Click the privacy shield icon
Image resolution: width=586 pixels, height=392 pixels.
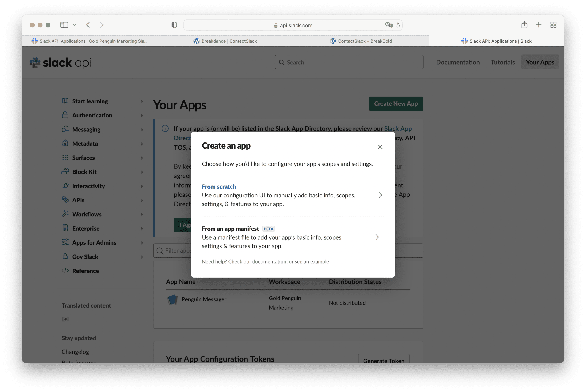click(x=174, y=25)
